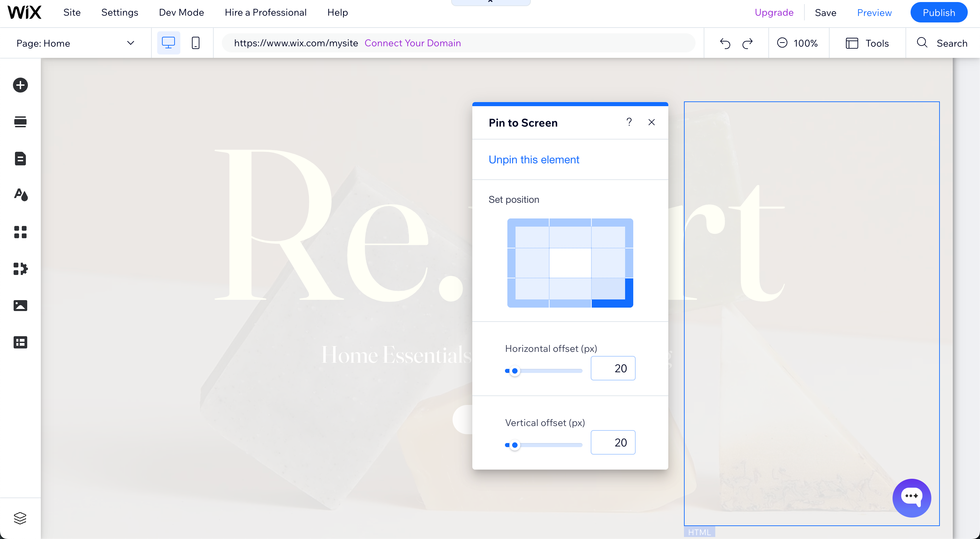
Task: Open the Dev Mode menu
Action: pyautogui.click(x=181, y=13)
